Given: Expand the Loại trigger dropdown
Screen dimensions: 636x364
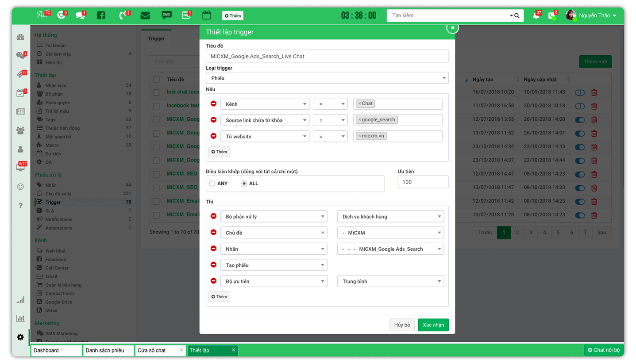Looking at the screenshot, I should [x=327, y=78].
